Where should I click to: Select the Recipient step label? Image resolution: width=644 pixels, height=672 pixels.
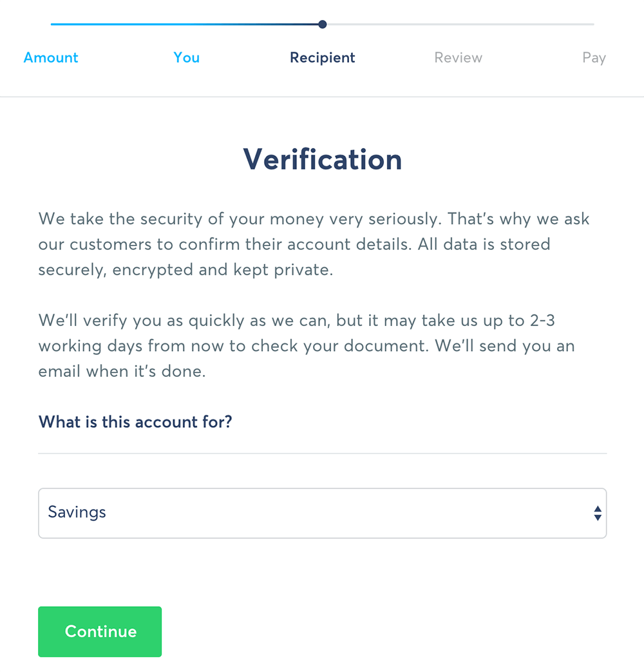pos(322,58)
